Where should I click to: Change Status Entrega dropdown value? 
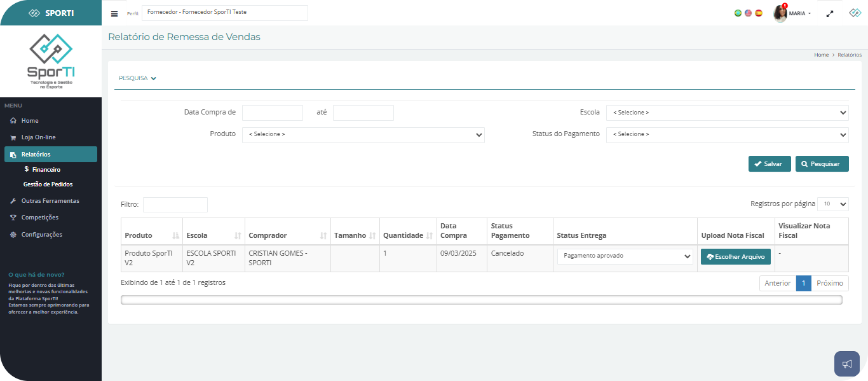pos(625,256)
